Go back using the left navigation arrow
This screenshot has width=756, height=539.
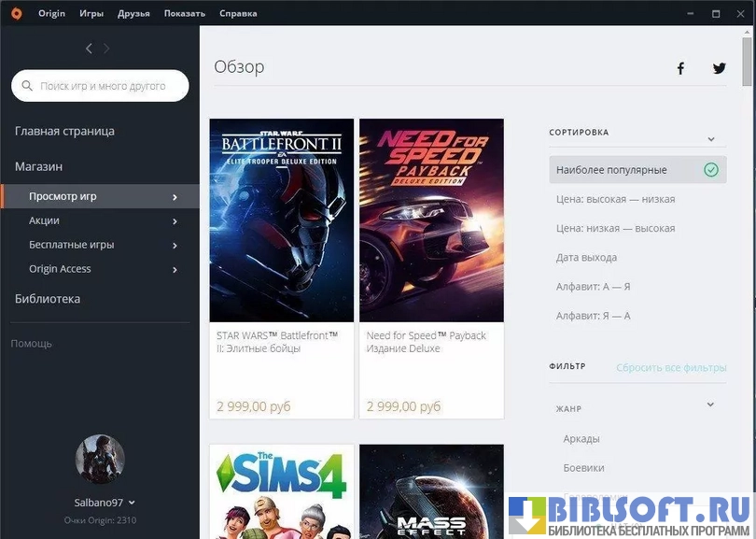click(89, 49)
